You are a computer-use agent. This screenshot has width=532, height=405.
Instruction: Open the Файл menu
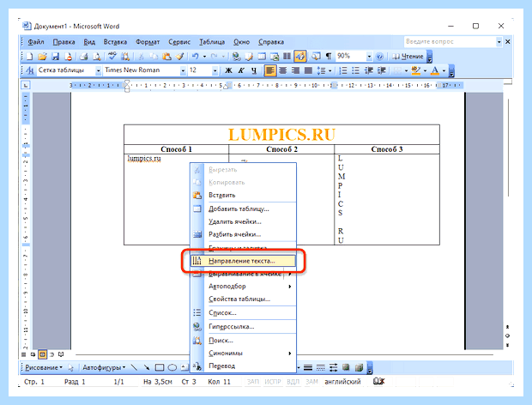click(x=36, y=42)
